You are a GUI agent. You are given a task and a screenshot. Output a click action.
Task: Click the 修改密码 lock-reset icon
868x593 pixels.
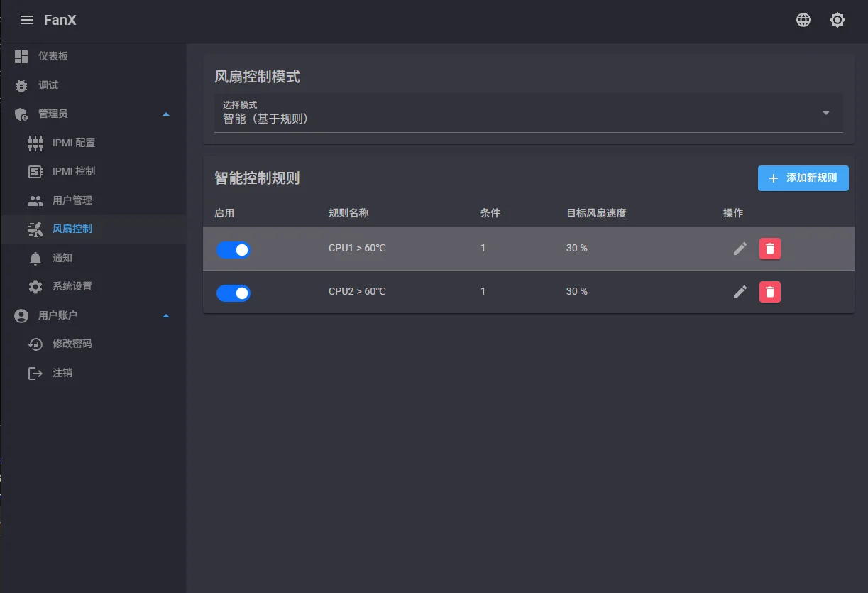[35, 344]
